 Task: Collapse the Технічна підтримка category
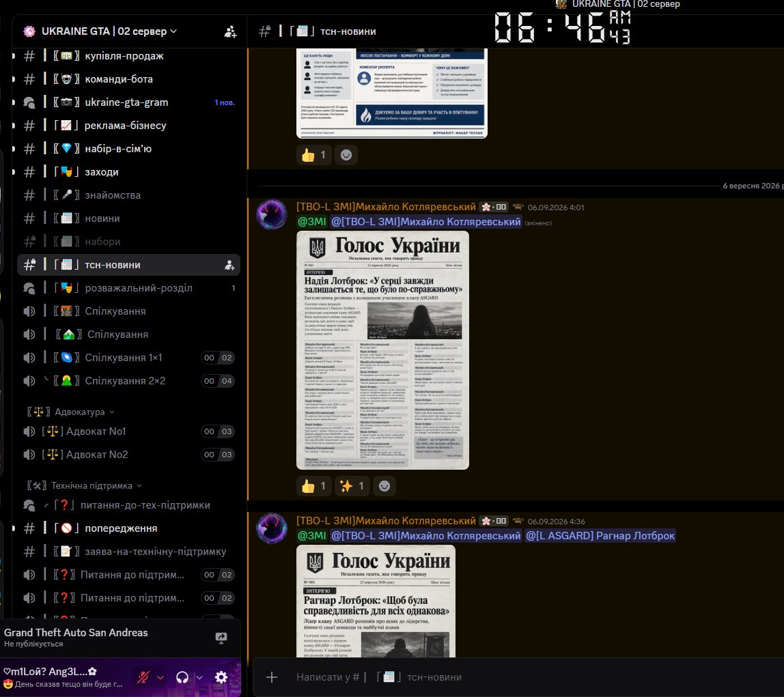[x=85, y=485]
